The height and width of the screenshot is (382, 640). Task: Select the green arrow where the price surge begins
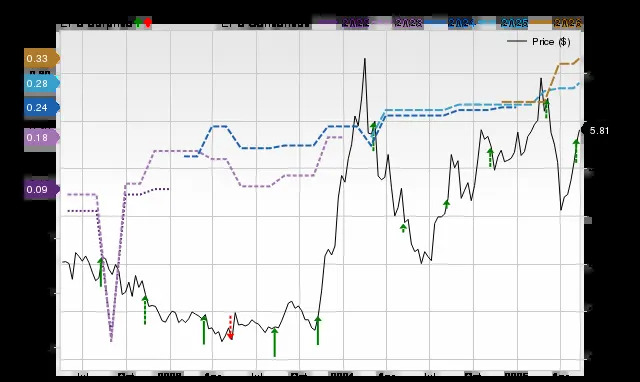(x=318, y=331)
